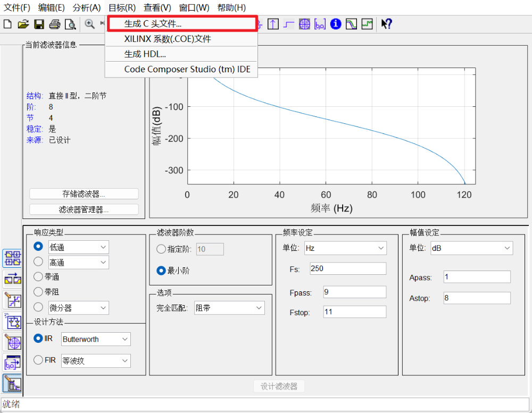Expand the 高通 response type dropdown
This screenshot has width=532, height=413.
tap(78, 263)
